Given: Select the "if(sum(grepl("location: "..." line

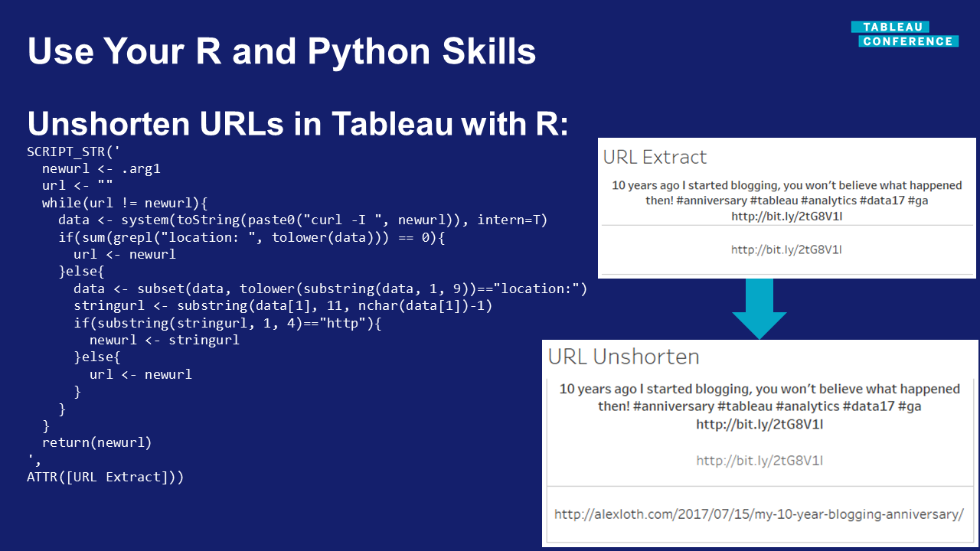Looking at the screenshot, I should coord(251,237).
